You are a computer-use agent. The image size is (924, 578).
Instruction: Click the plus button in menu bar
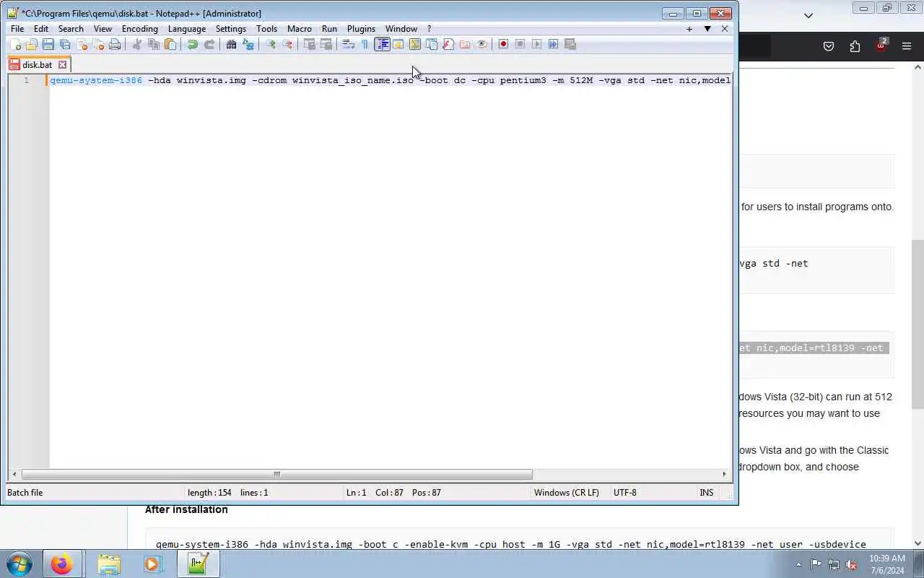[x=689, y=29]
